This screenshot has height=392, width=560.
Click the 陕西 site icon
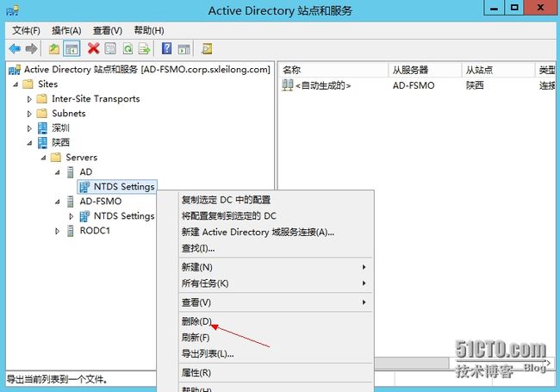click(42, 143)
